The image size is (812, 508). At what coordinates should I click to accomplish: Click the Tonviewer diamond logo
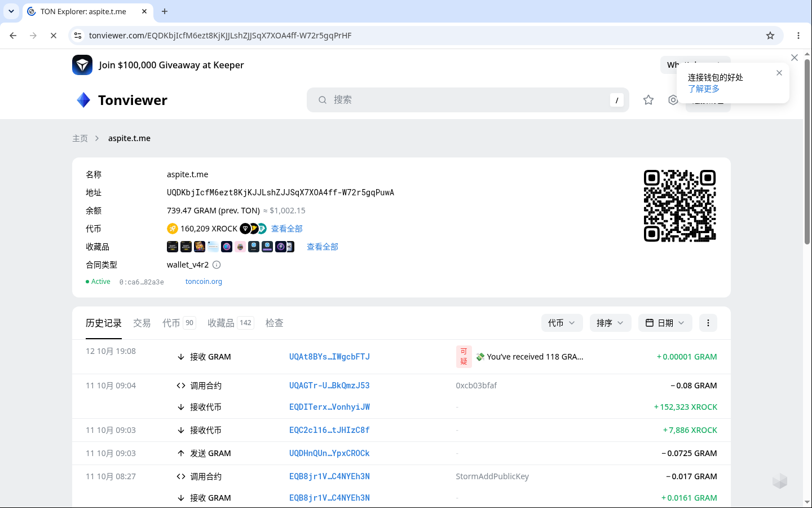83,100
